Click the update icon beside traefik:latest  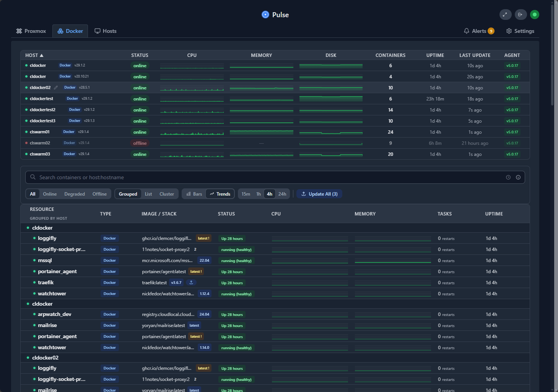point(191,282)
